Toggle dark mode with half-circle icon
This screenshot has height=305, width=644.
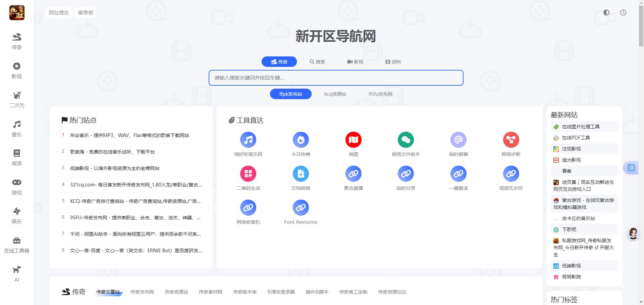[606, 12]
